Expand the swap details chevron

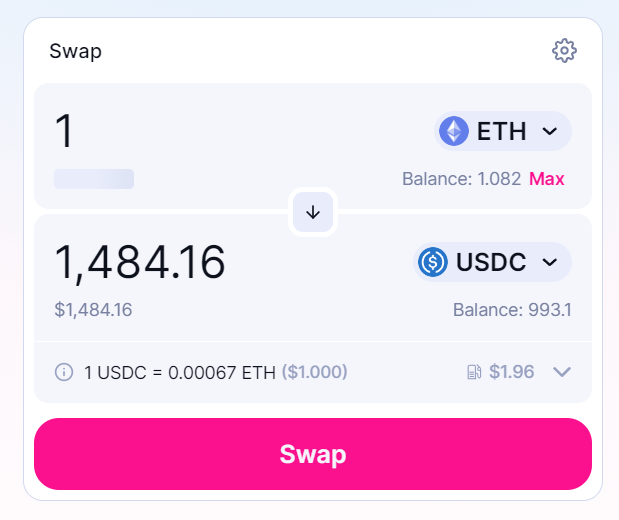click(x=562, y=372)
